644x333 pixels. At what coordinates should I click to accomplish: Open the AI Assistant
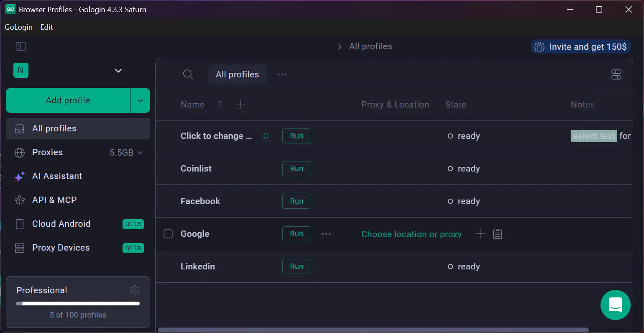tap(57, 176)
